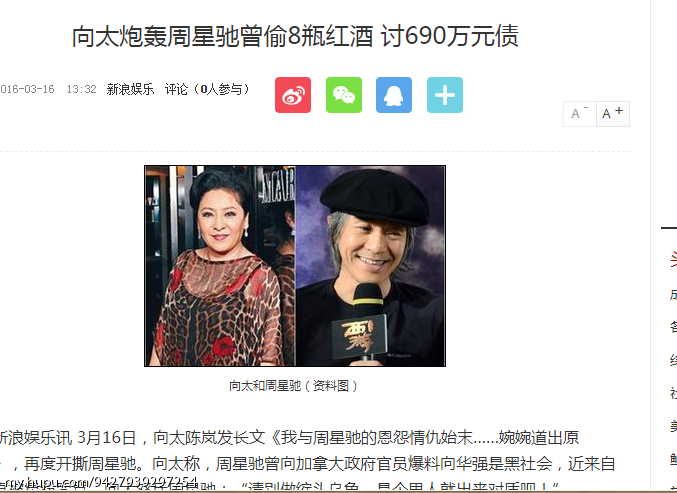Image resolution: width=677 pixels, height=493 pixels.
Task: Click 向太 on the left side of photo
Action: pyautogui.click(x=220, y=266)
